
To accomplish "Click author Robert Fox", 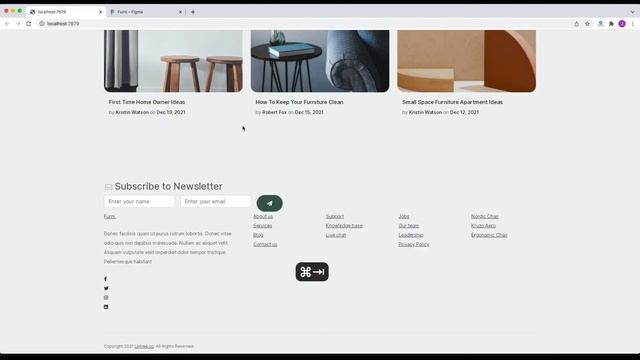I will coord(274,112).
